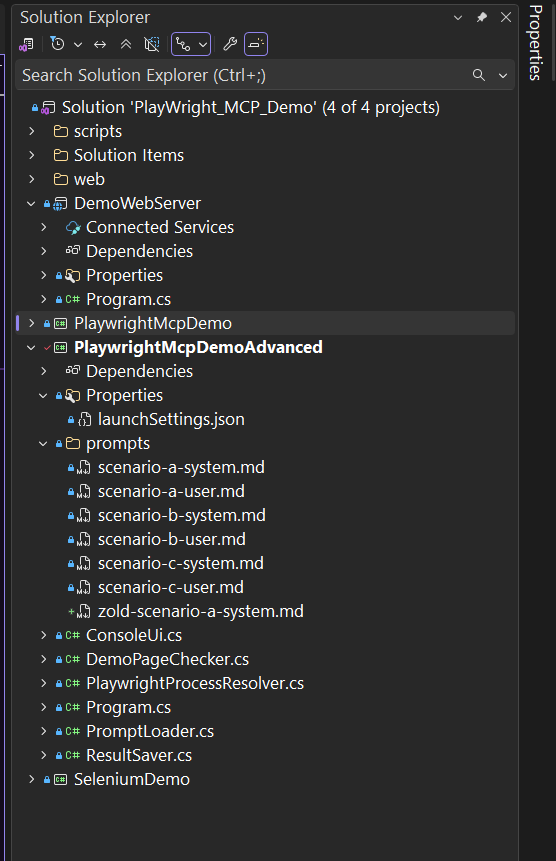Image resolution: width=556 pixels, height=861 pixels.
Task: Select zold-scenario-a-system.md file
Action: [201, 611]
